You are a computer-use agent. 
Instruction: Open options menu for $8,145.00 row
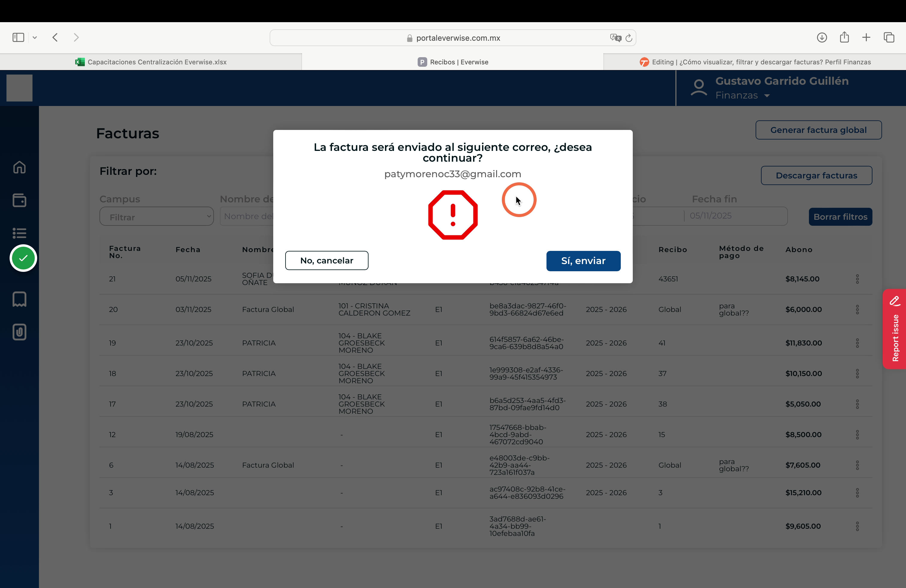[857, 279]
